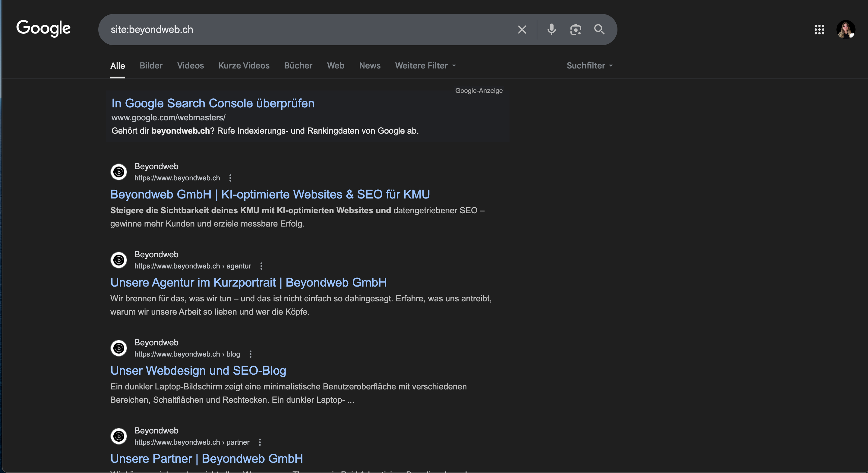Open more options for the partner result
This screenshot has width=868, height=473.
[x=260, y=442]
